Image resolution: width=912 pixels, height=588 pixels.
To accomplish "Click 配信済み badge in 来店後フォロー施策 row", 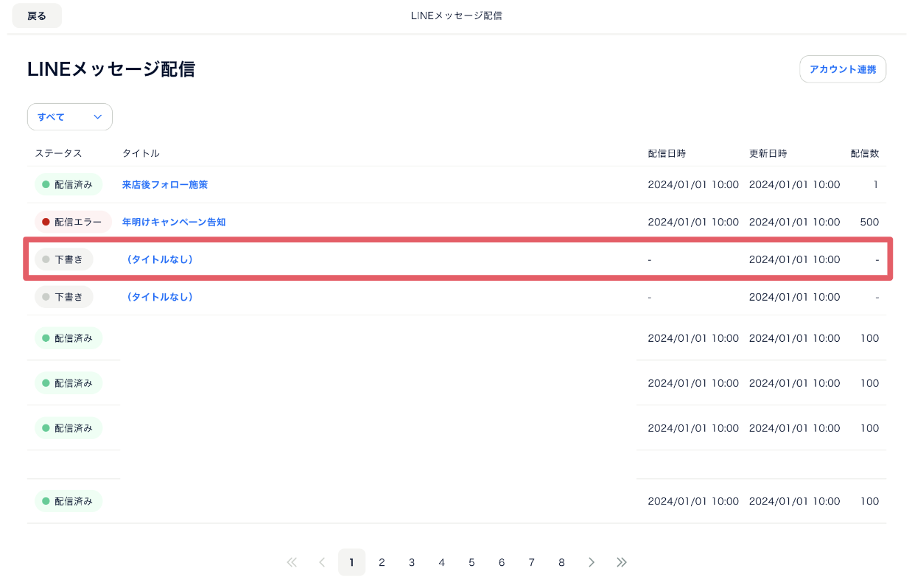I will point(69,185).
